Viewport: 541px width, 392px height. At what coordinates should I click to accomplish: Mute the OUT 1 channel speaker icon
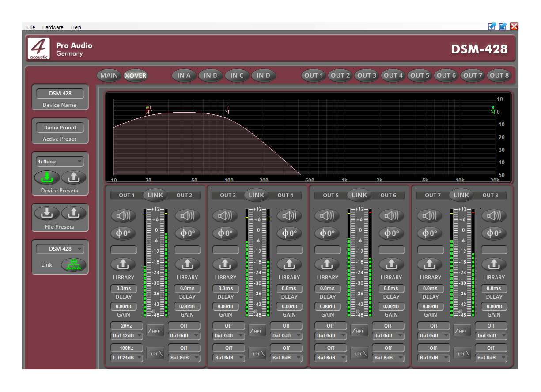tap(124, 216)
